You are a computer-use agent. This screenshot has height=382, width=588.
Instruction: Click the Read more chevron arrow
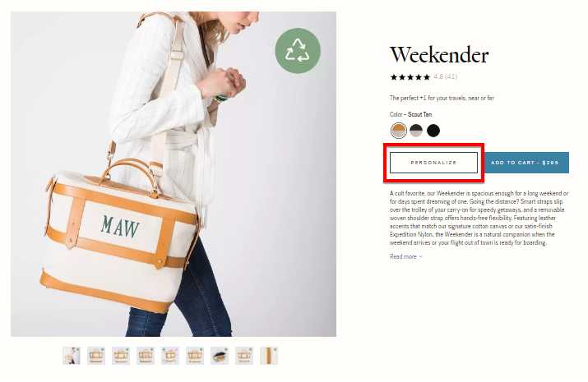(x=420, y=257)
